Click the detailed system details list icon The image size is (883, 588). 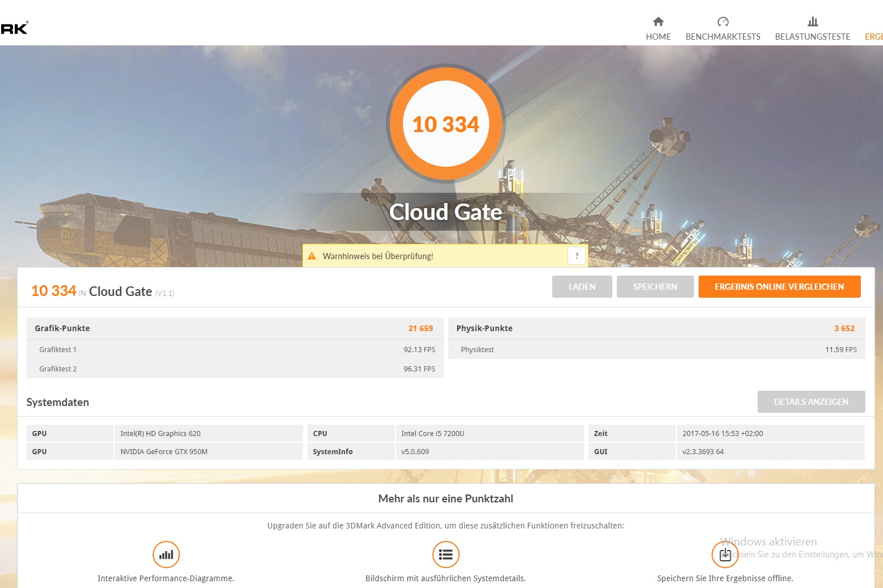[x=446, y=554]
